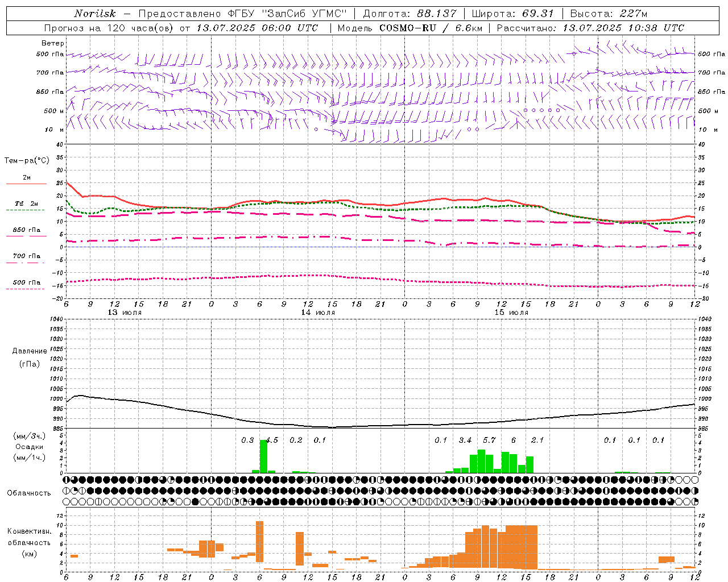
Task: Click the "Рассчитано: 13.07.2025 10:38 UTC" text
Action: click(590, 28)
